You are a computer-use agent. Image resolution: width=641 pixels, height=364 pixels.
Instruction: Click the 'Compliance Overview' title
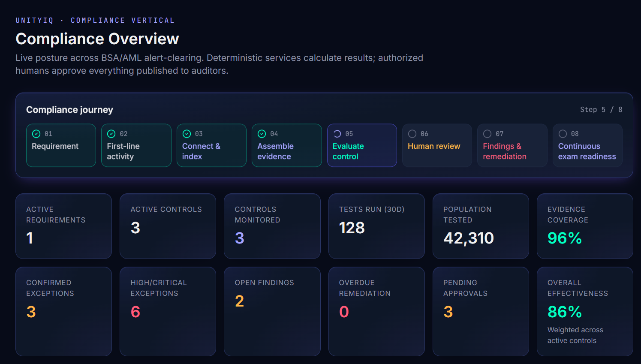[x=97, y=39]
